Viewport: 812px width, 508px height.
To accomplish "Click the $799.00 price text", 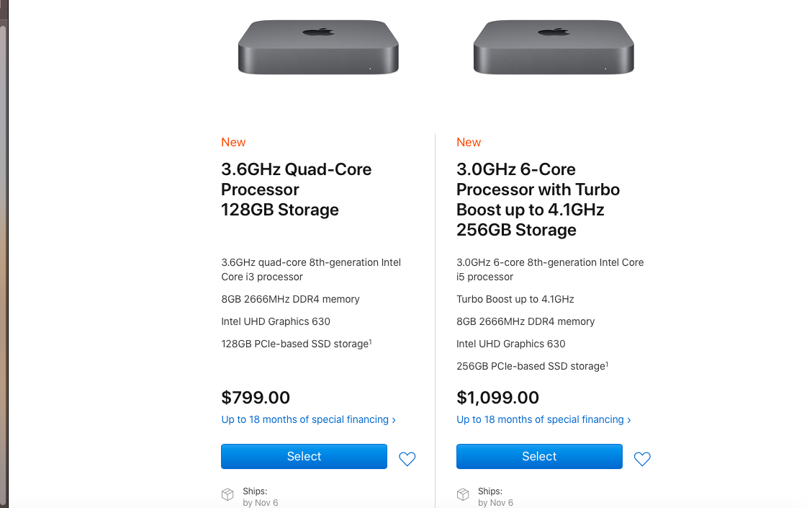I will tap(256, 398).
